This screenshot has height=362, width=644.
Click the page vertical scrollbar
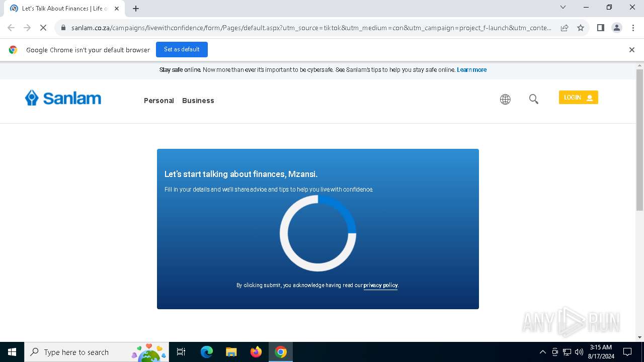tap(639, 140)
